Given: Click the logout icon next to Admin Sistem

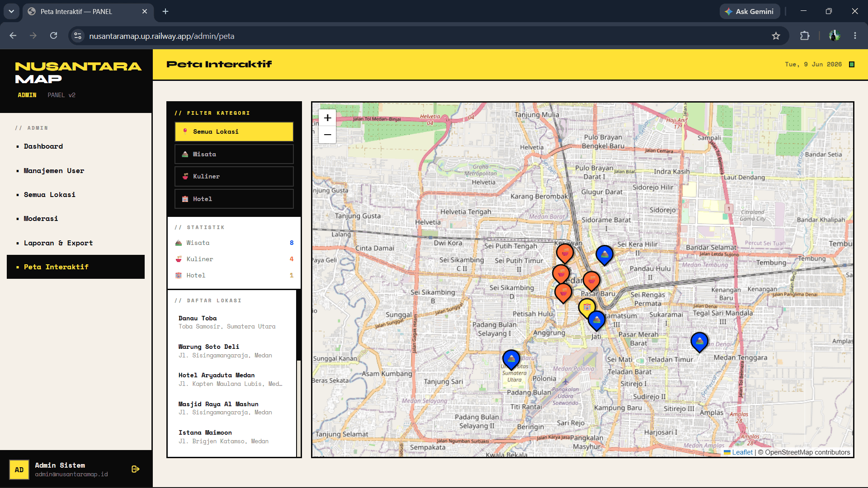Looking at the screenshot, I should coord(135,469).
